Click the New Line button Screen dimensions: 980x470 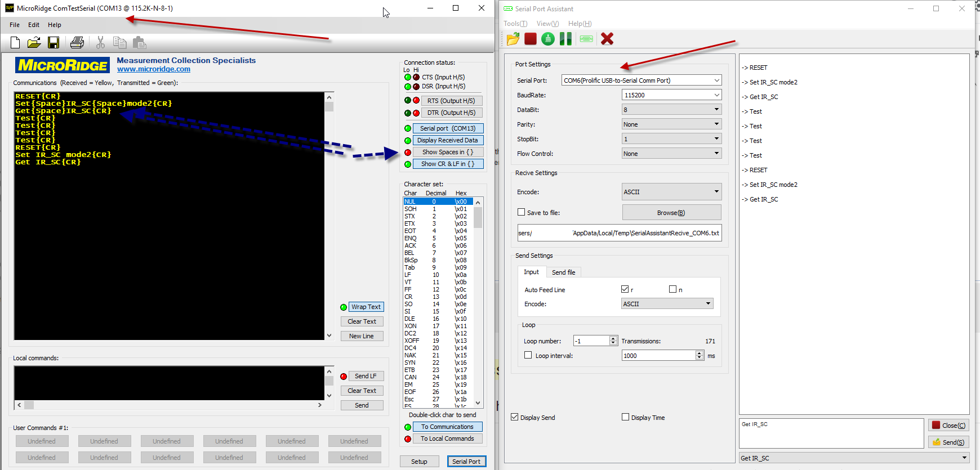pos(362,336)
